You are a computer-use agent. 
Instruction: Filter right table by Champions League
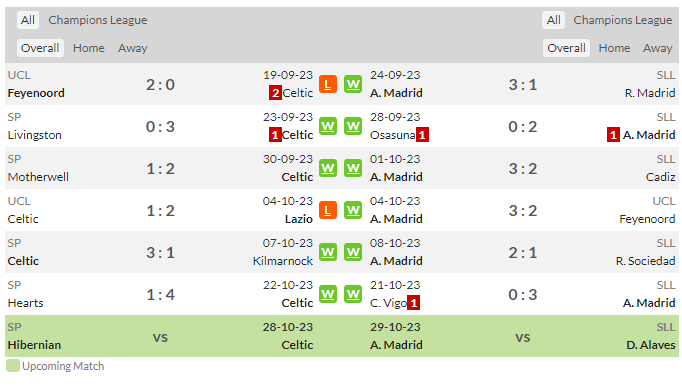click(623, 20)
